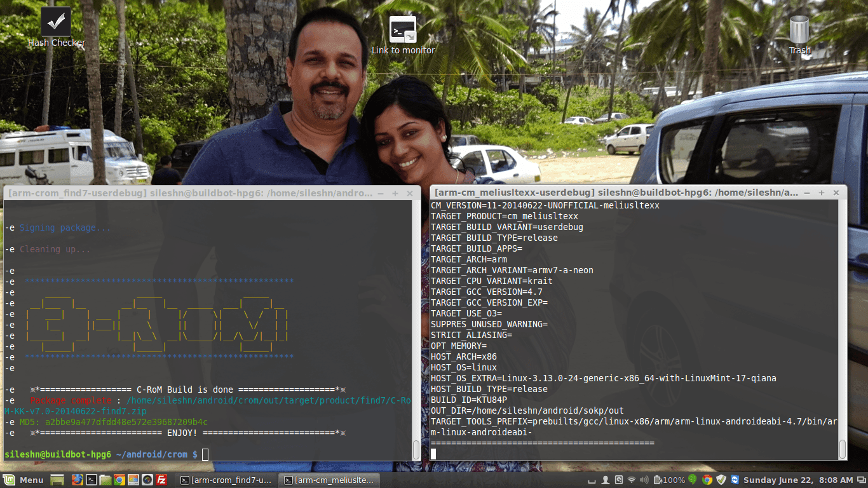Switch to arm-crom_find7 taskbar window
This screenshot has width=868, height=488.
[226, 480]
